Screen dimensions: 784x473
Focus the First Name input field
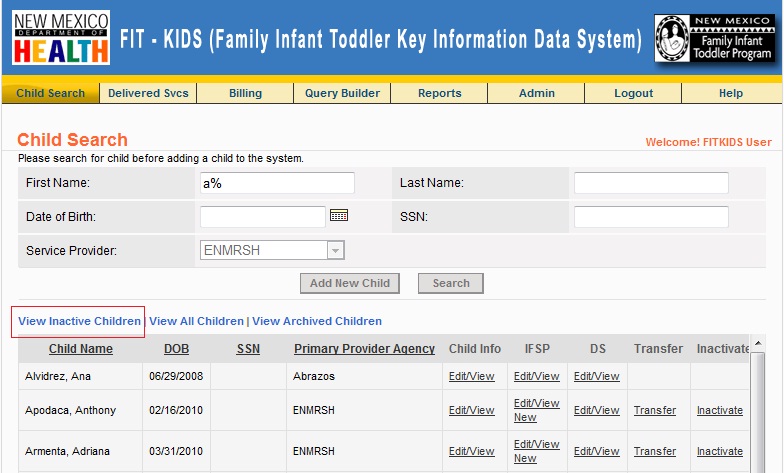click(277, 183)
